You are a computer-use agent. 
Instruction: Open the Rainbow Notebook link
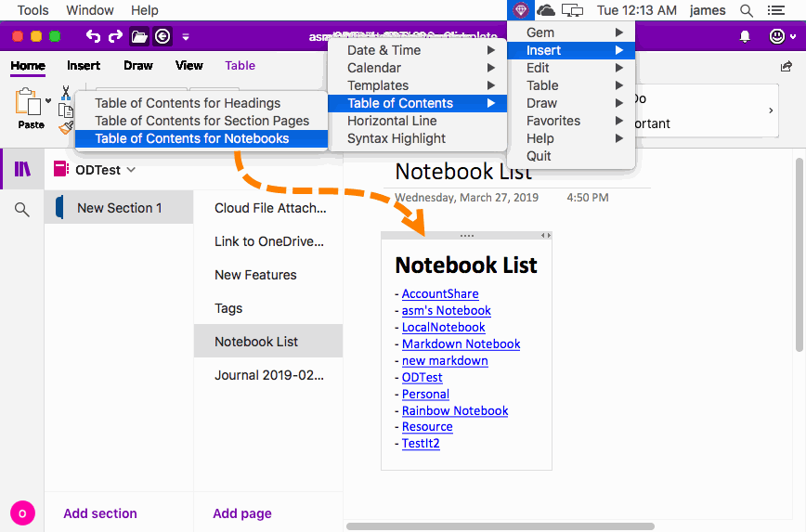pos(455,410)
